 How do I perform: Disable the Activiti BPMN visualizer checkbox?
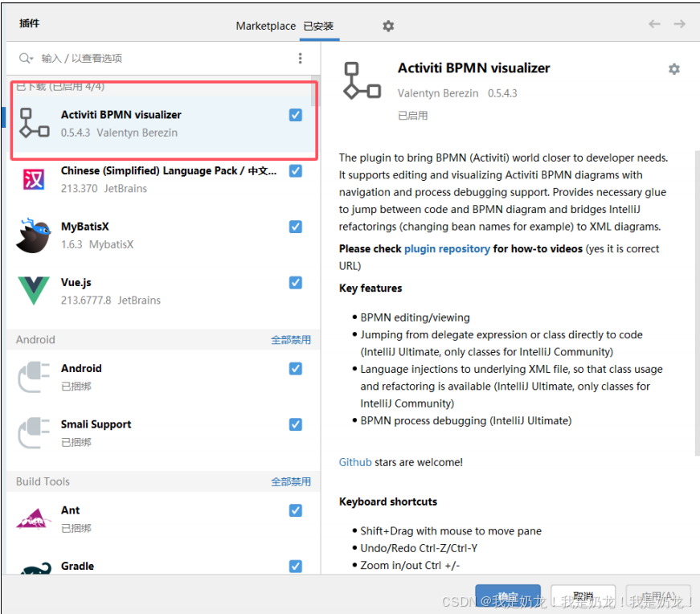point(296,115)
